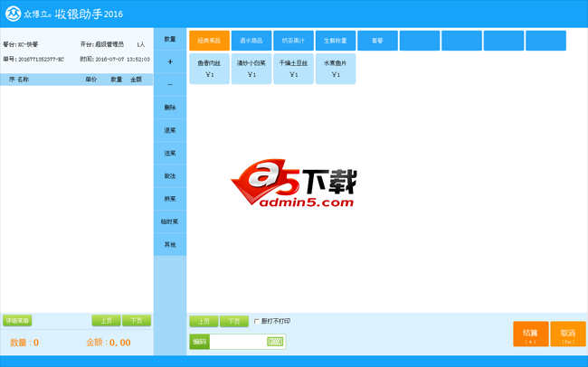Click the 编码 code input field
Image resolution: width=588 pixels, height=367 pixels.
(x=238, y=342)
